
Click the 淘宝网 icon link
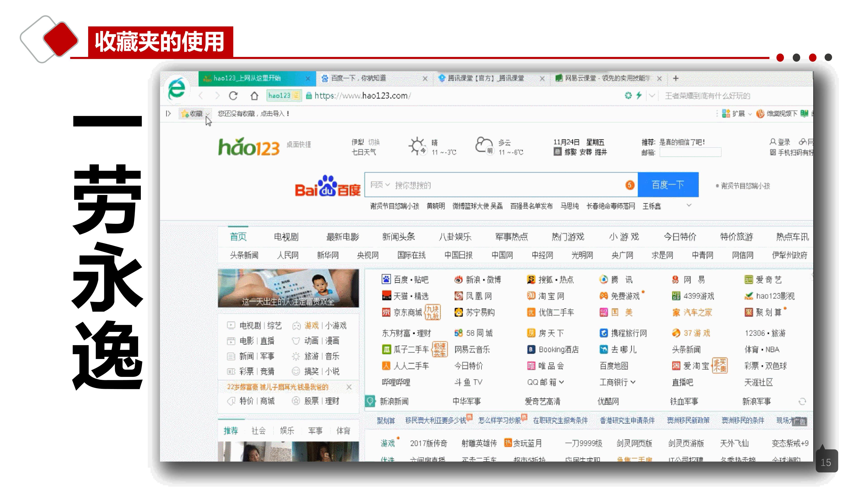coord(545,296)
